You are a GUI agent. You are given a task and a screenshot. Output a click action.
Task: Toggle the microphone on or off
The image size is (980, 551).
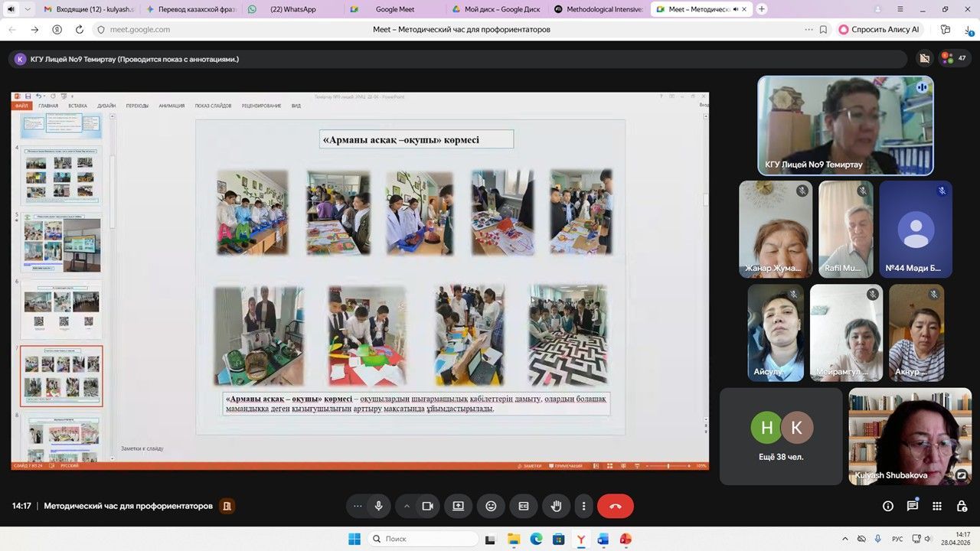[378, 506]
